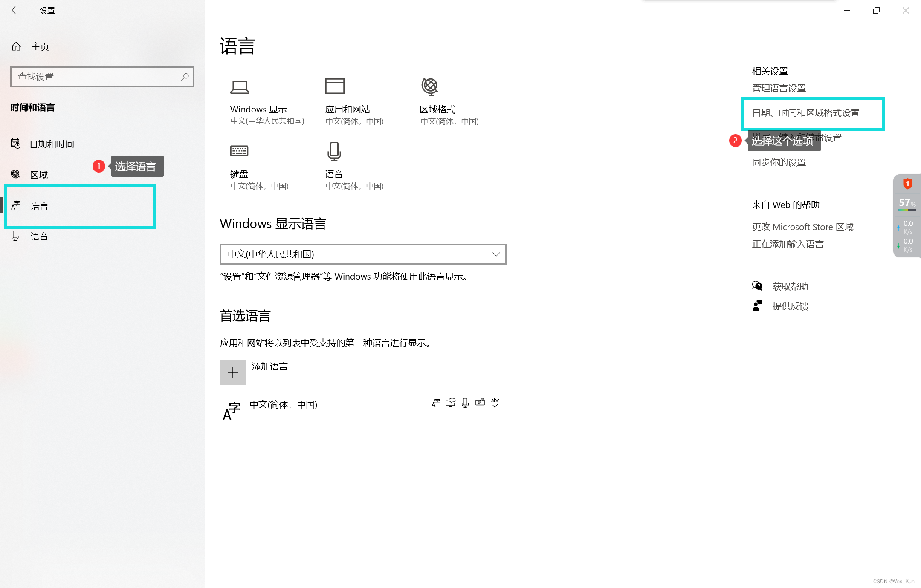Open the Windows display language dropdown
The width and height of the screenshot is (921, 588).
click(x=363, y=254)
